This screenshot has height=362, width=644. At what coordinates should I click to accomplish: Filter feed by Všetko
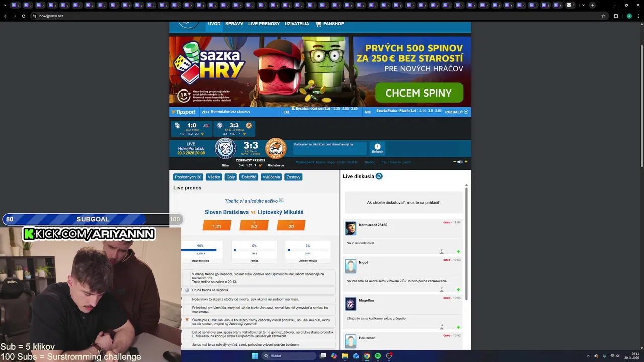[214, 177]
